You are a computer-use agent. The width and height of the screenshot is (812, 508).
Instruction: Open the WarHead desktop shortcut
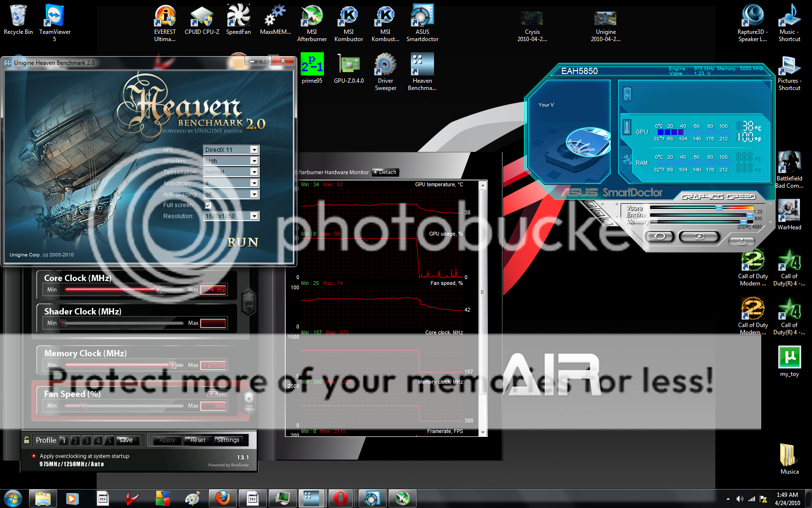point(789,215)
